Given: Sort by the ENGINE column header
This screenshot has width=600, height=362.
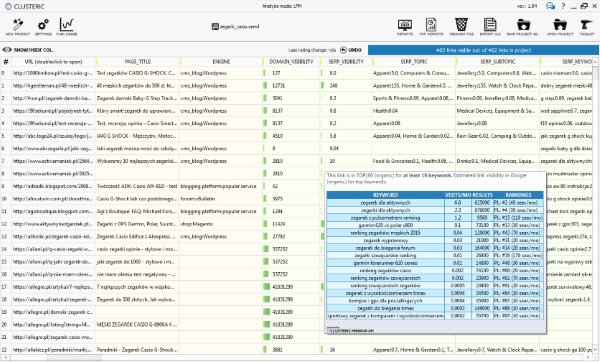Looking at the screenshot, I should tap(221, 62).
